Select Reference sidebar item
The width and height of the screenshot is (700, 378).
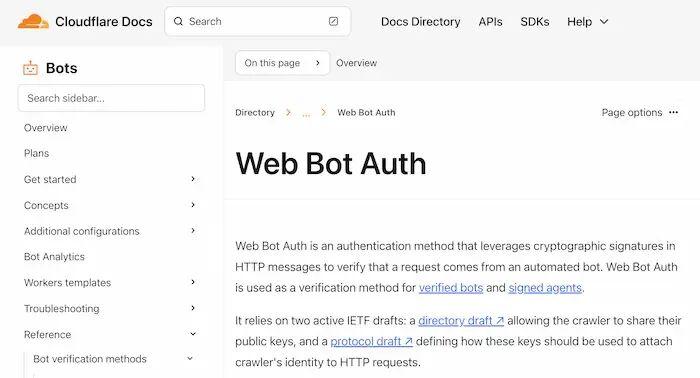click(x=47, y=334)
